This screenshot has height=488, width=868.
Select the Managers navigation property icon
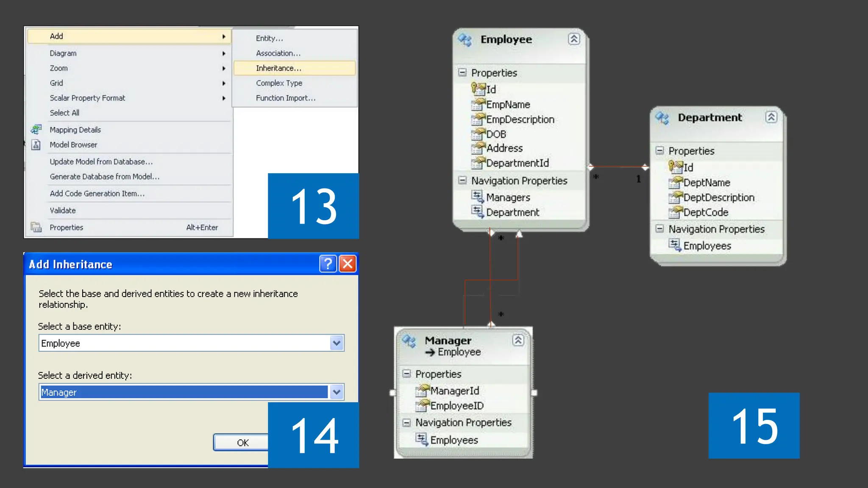tap(478, 197)
